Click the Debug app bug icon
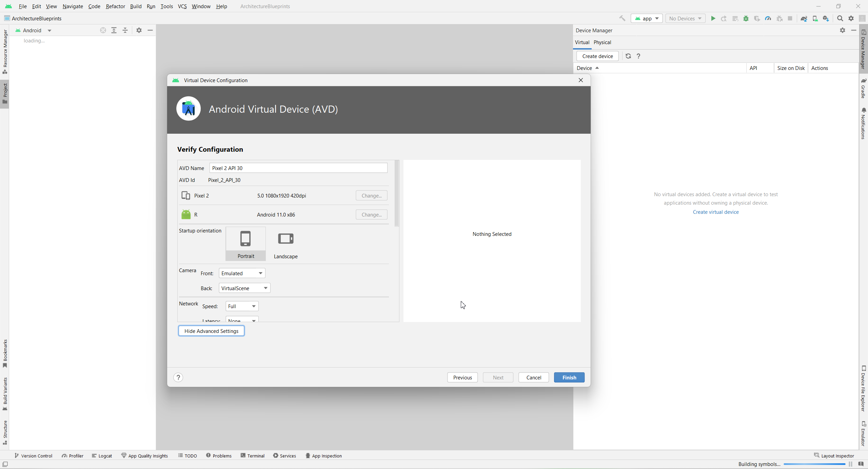The height and width of the screenshot is (469, 868). coord(746,18)
